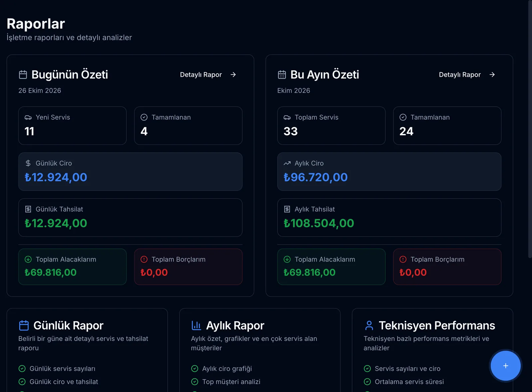
Task: Click the red alert icon in monthly Toplam Borçlarım
Action: point(403,259)
